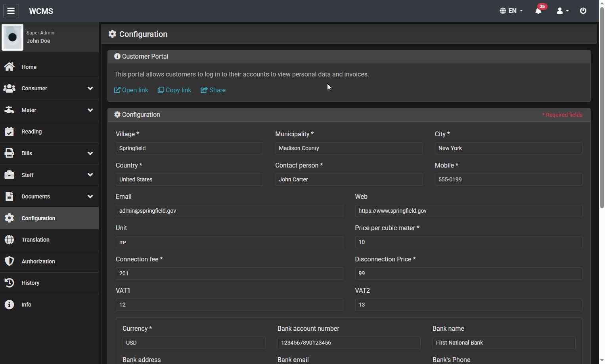Screen dimensions: 605x364
Task: Edit the Country field with United States
Action: [190, 179]
